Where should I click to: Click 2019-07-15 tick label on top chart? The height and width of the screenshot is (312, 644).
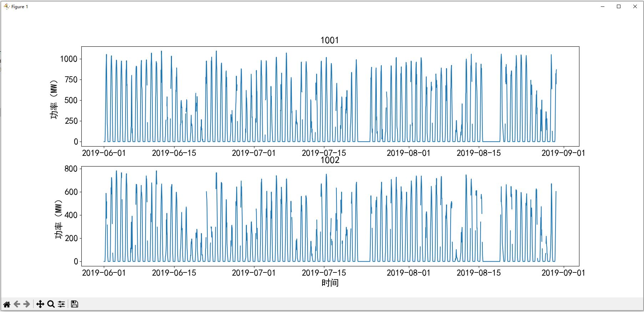coord(324,153)
